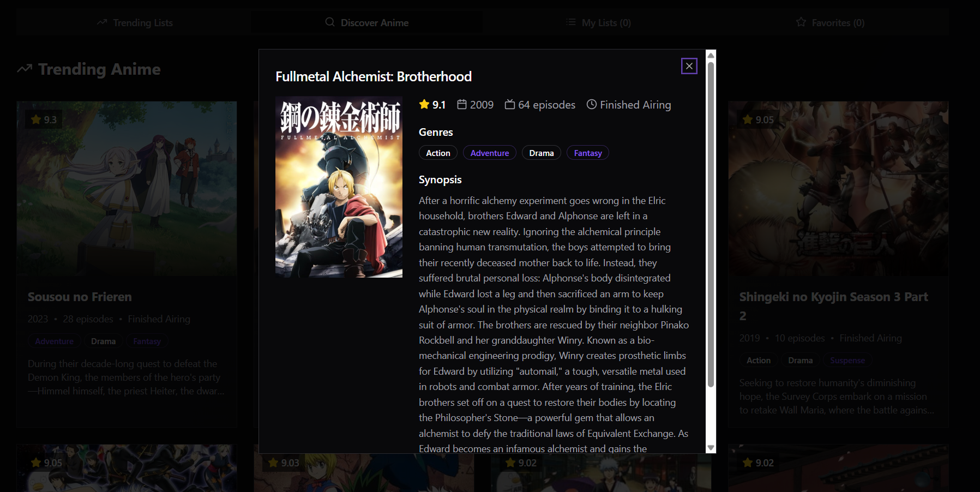Viewport: 980px width, 492px height.
Task: Select Adventure tag on Sousou no Frieren card
Action: pos(54,341)
